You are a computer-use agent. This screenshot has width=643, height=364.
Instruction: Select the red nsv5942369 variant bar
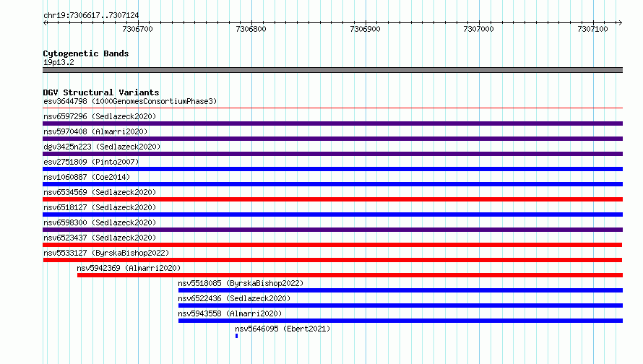[x=350, y=275]
